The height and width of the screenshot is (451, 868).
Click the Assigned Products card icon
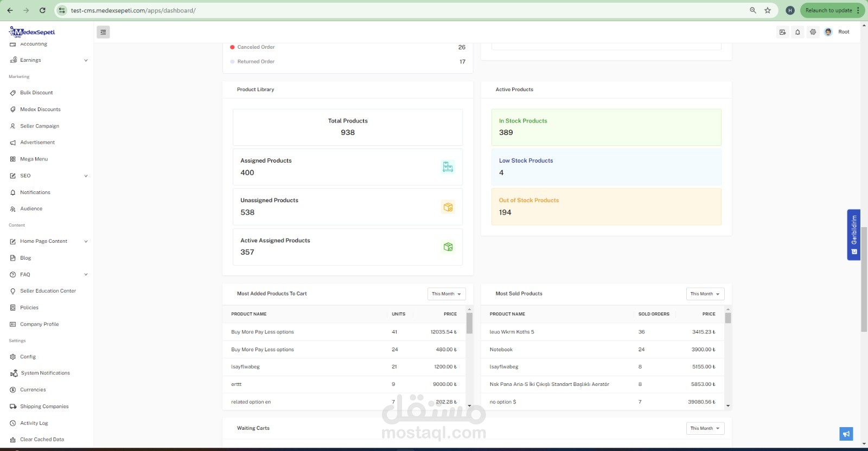pyautogui.click(x=448, y=167)
